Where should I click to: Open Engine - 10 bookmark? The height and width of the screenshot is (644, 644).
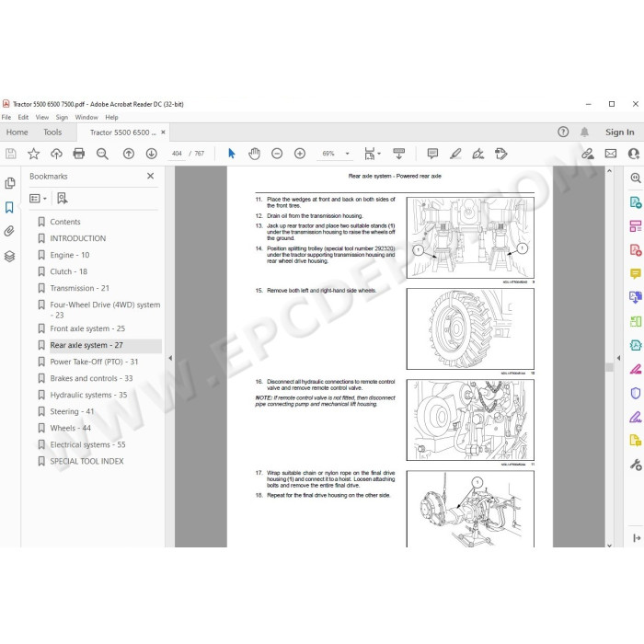(69, 255)
